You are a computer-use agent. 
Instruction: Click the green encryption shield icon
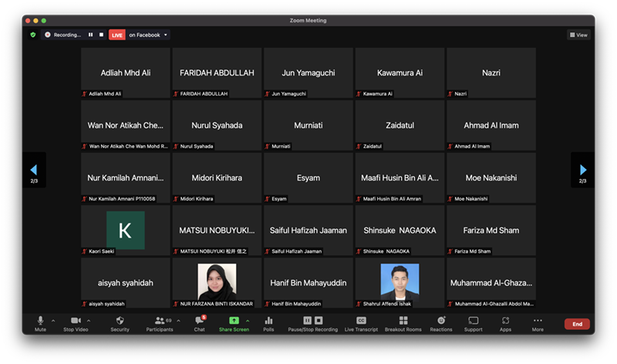tap(32, 35)
